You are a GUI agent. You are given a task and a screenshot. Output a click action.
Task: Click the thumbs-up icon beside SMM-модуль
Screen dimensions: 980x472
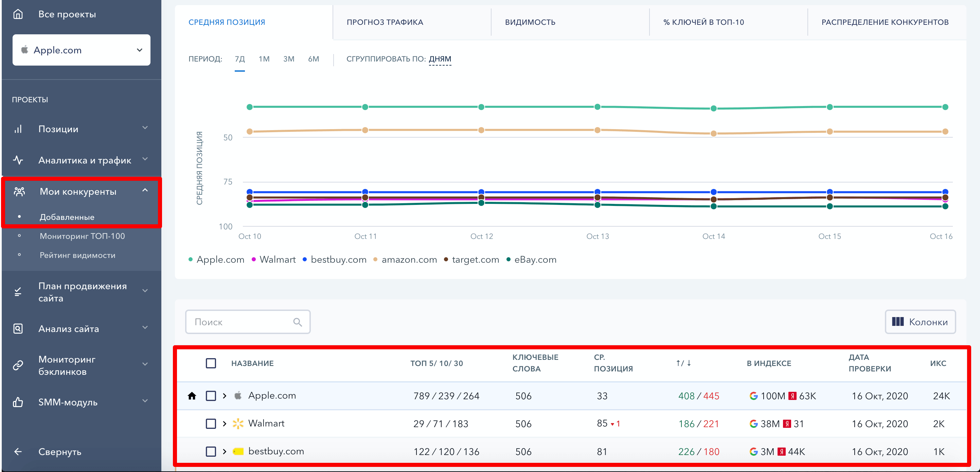point(18,402)
